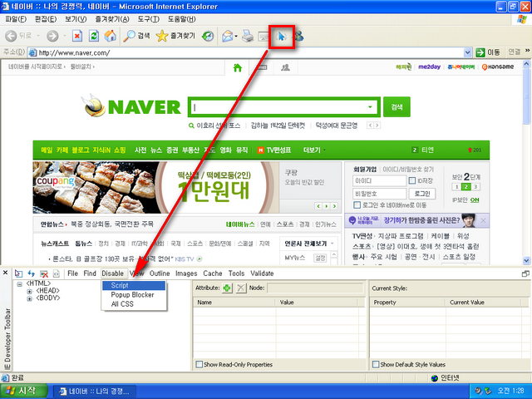Screen dimensions: 532x399
Task: Click the IE Developer Toolbar arrow icon
Action: pyautogui.click(x=282, y=36)
